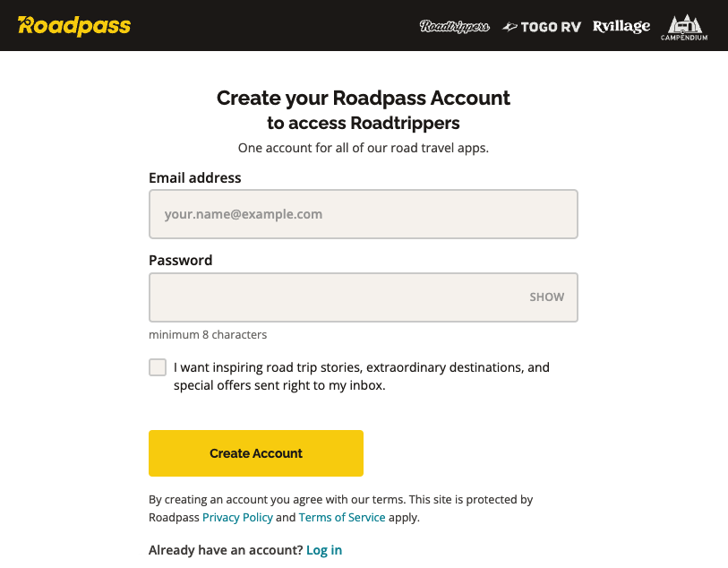This screenshot has height=568, width=728.
Task: Select the Roadtrippers script wordmark
Action: point(455,26)
